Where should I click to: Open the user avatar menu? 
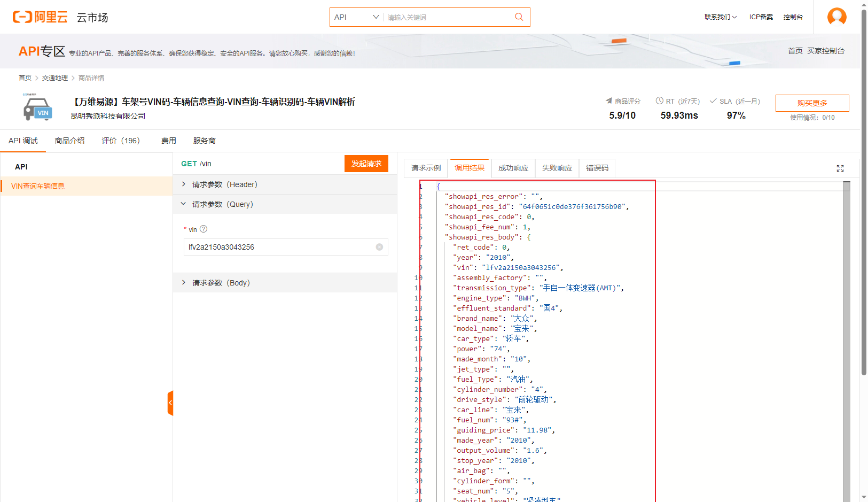836,17
